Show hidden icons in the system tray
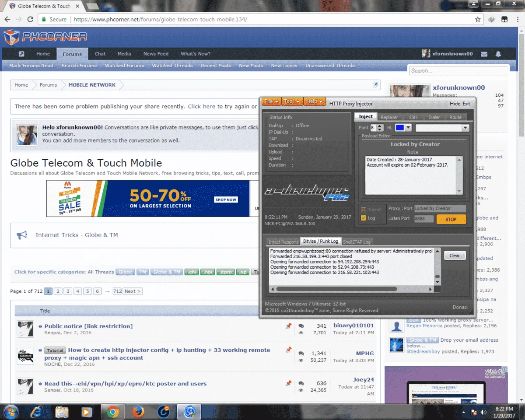Screen dimensions: 525x420 (x=464, y=412)
